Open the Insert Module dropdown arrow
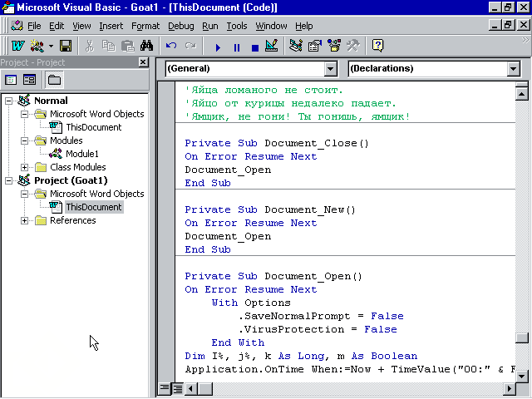Viewport: 532px width, 399px height. (51, 46)
